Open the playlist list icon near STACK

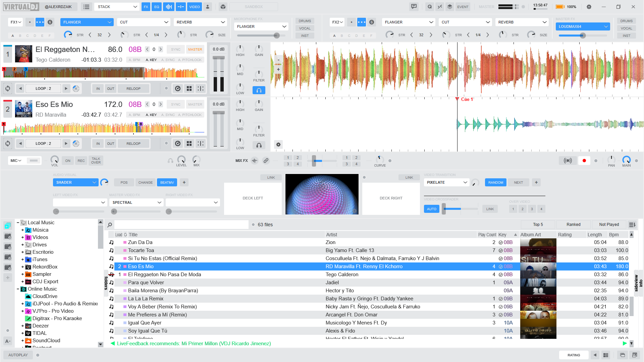(86, 7)
